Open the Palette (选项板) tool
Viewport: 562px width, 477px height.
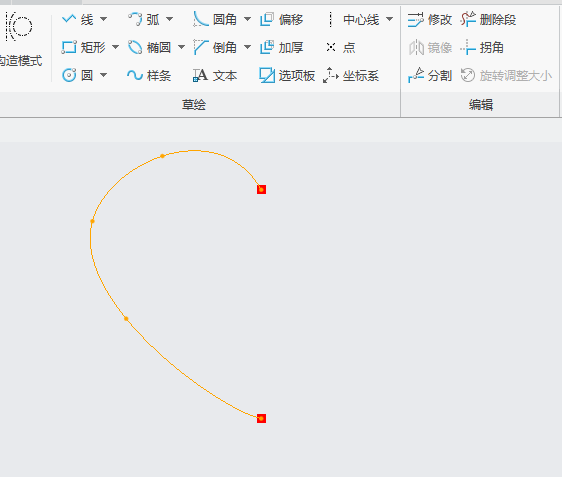tap(287, 75)
